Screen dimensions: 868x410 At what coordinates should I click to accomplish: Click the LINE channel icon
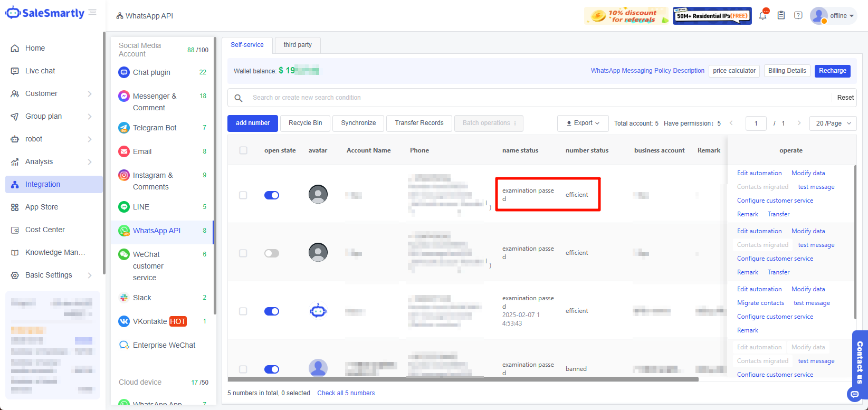click(x=124, y=207)
